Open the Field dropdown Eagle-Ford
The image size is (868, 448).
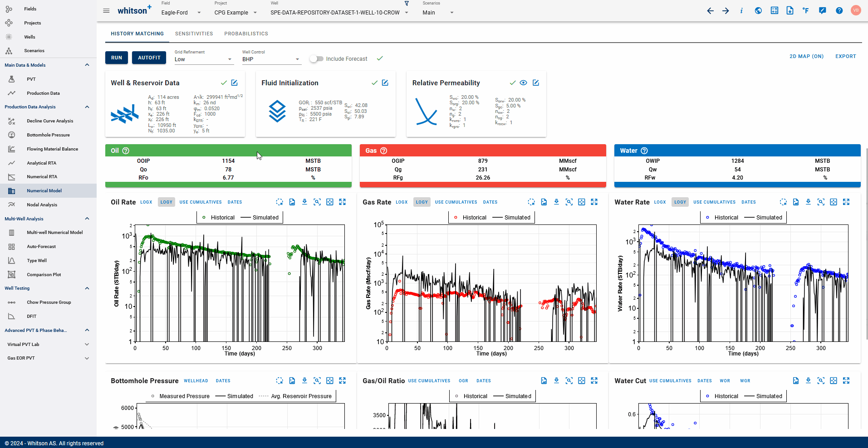181,13
